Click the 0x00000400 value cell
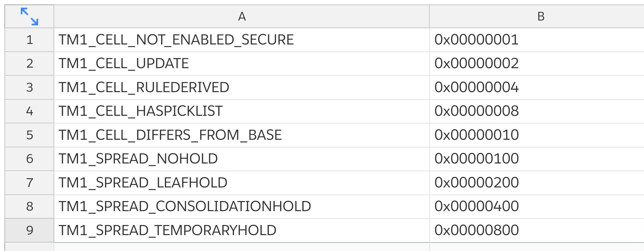The image size is (644, 251). click(537, 207)
